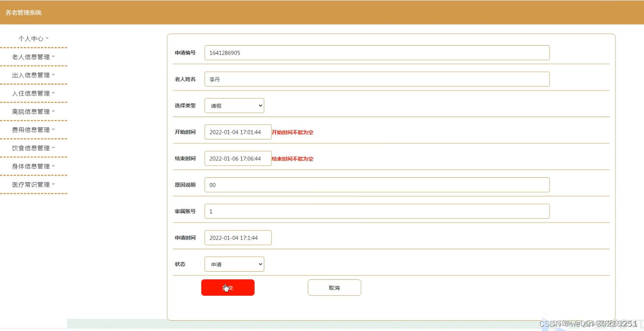Click the 家属账号 family account field
The height and width of the screenshot is (331, 644).
click(376, 211)
